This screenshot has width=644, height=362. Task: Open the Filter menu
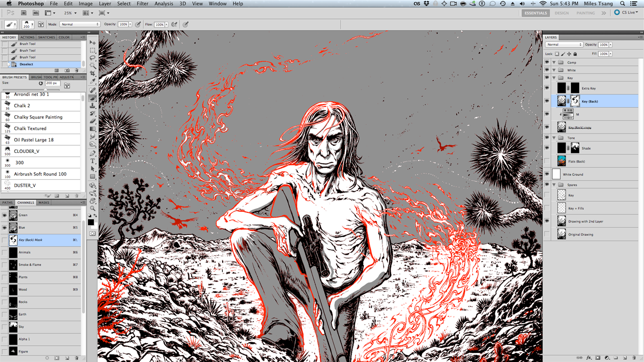point(142,4)
